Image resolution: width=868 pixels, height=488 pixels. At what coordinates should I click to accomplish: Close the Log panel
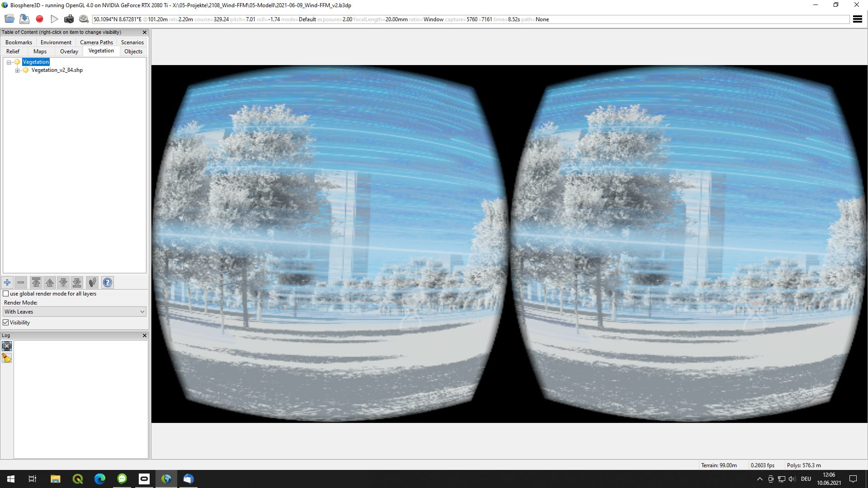145,335
